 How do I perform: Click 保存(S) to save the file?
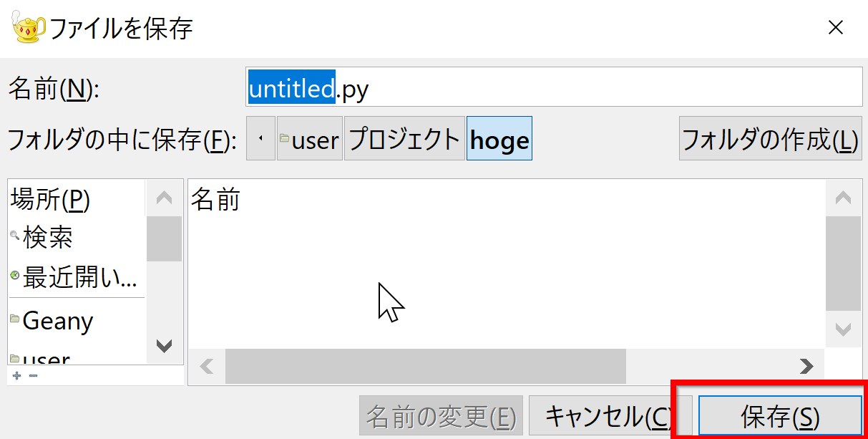pyautogui.click(x=780, y=416)
